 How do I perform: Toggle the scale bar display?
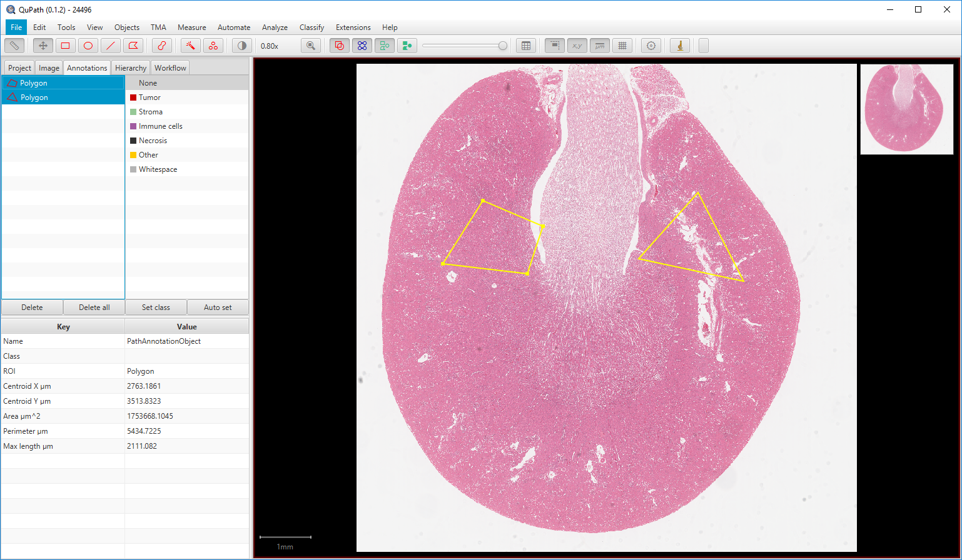599,45
